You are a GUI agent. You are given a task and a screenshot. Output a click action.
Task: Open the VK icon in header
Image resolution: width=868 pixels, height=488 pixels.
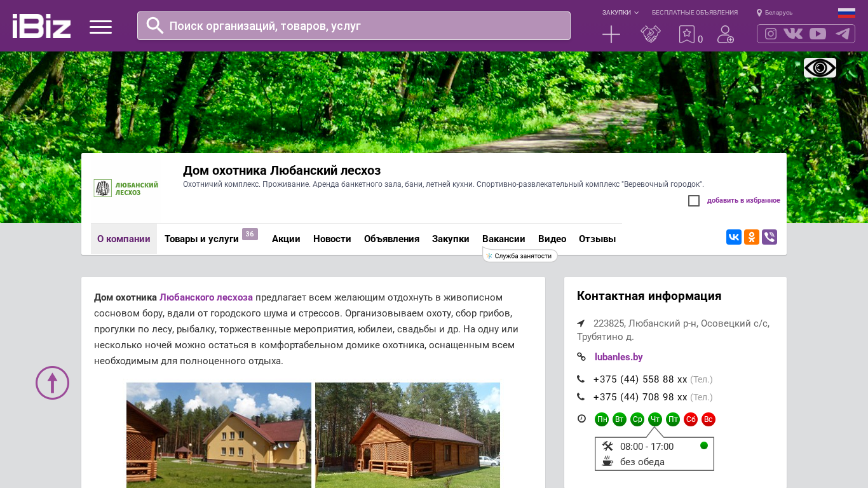tap(793, 34)
